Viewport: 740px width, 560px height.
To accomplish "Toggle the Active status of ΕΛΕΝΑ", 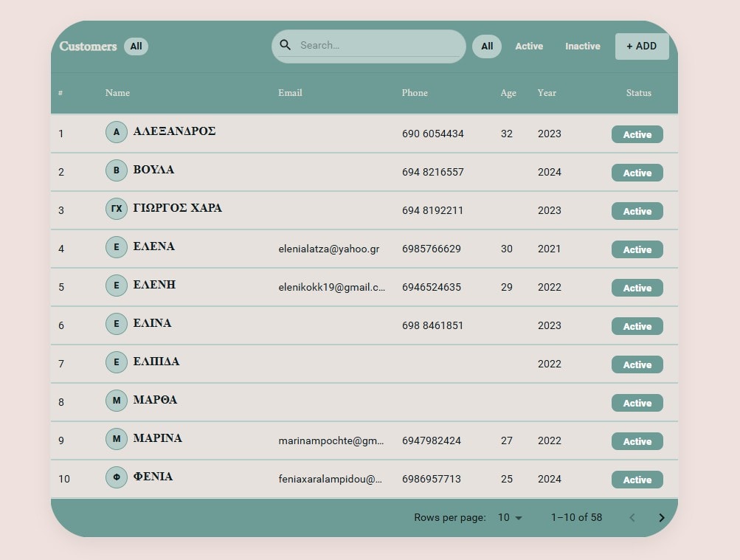I will 637,249.
